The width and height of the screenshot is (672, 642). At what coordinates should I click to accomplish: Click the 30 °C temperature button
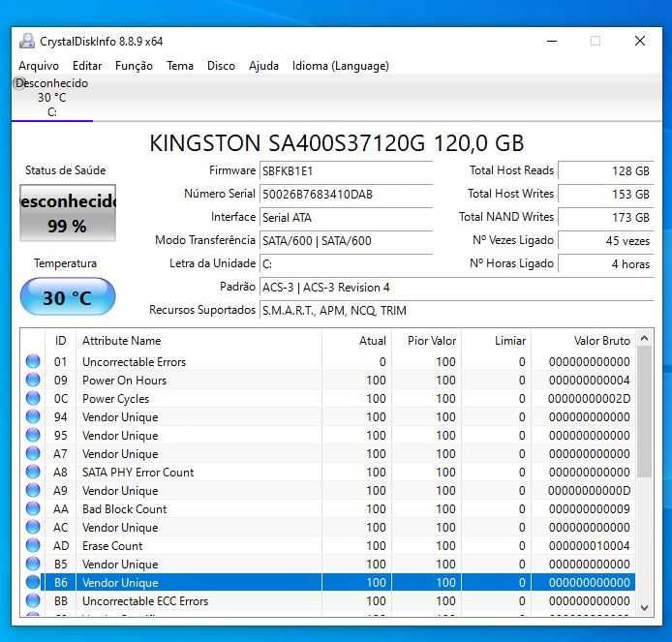click(x=68, y=296)
